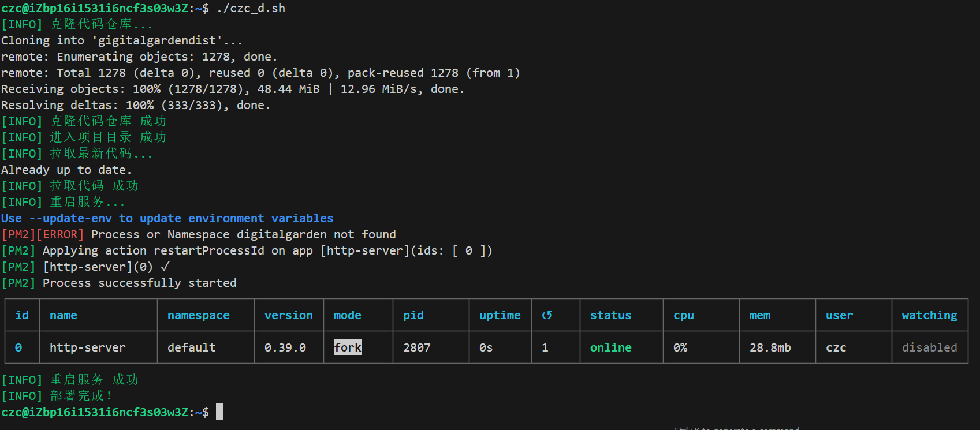Click the restart count value '1'
This screenshot has height=430, width=980.
545,347
